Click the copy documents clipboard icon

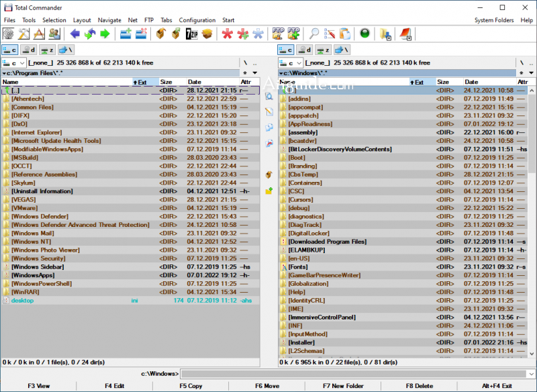(x=345, y=34)
